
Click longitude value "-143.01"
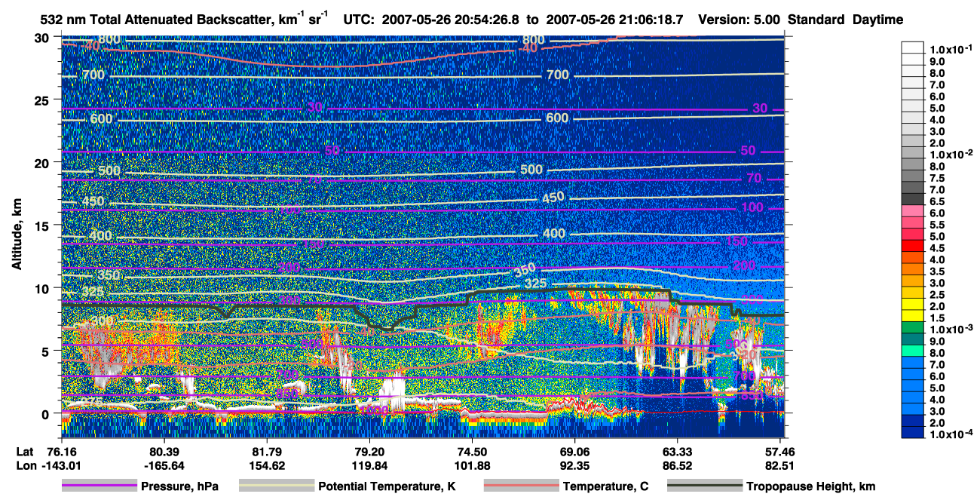pos(61,465)
